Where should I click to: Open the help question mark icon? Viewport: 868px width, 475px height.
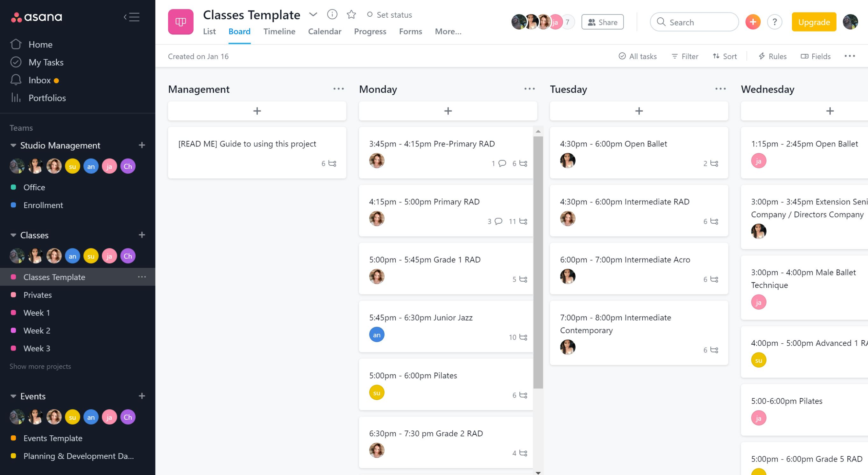coord(774,22)
